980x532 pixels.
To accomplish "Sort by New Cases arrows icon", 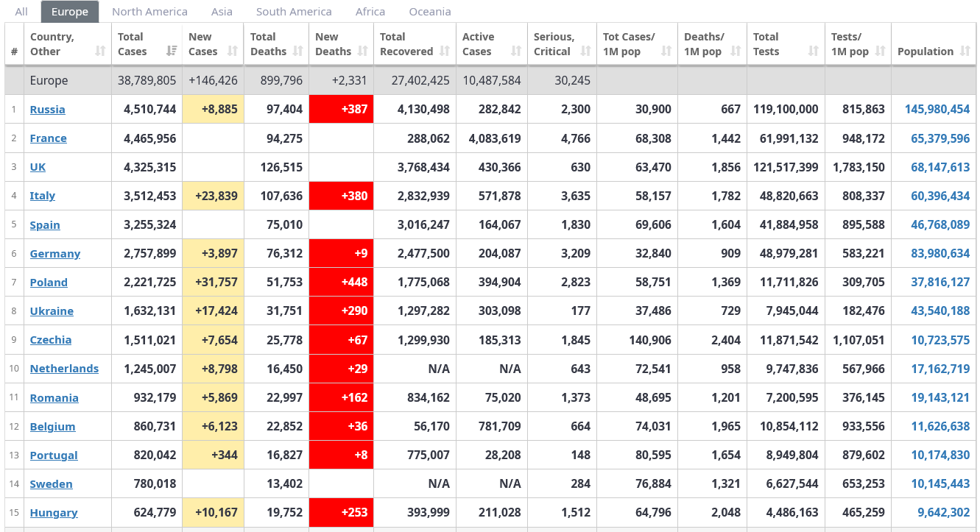I will [x=233, y=52].
